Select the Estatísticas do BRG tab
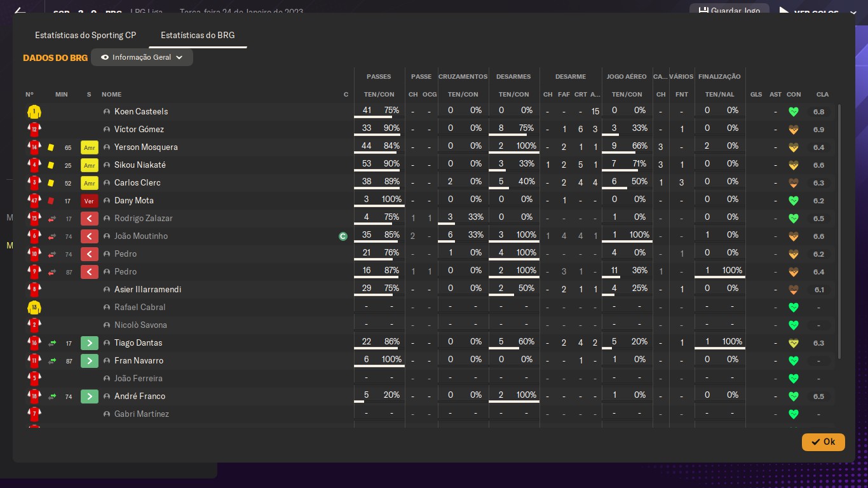Image resolution: width=868 pixels, height=488 pixels. (198, 35)
